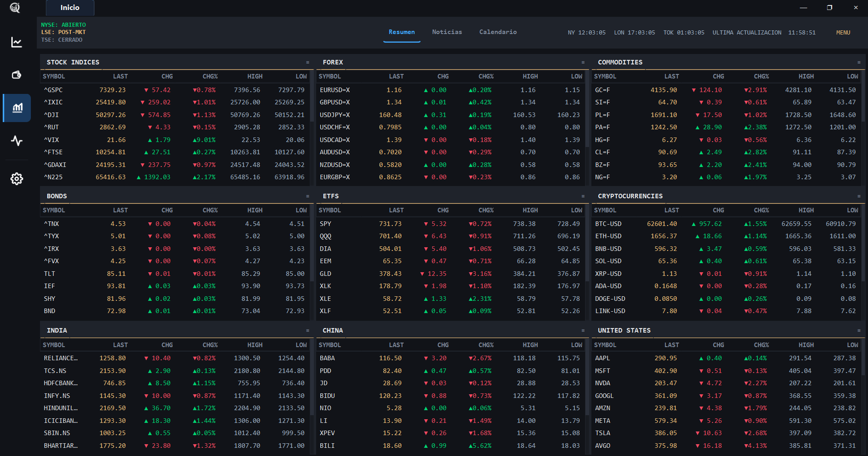Click the app logo icon at top-left
This screenshot has height=456, width=868.
15,8
